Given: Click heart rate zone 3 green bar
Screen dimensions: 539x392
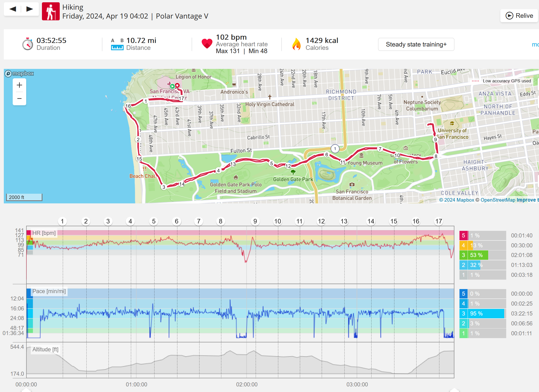Looking at the screenshot, I should [478, 255].
